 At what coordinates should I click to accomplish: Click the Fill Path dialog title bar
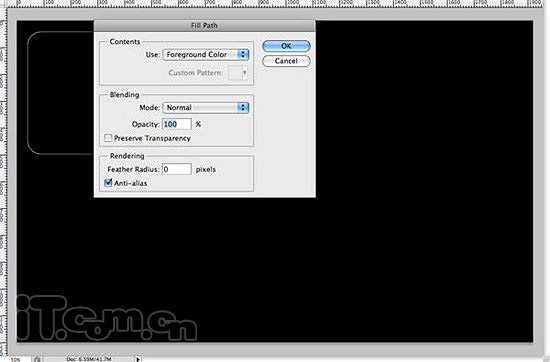point(204,26)
